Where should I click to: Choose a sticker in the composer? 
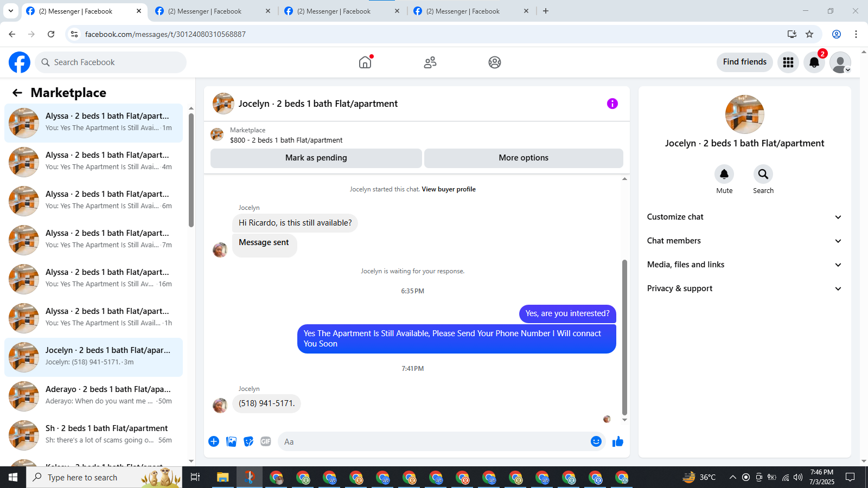point(248,441)
